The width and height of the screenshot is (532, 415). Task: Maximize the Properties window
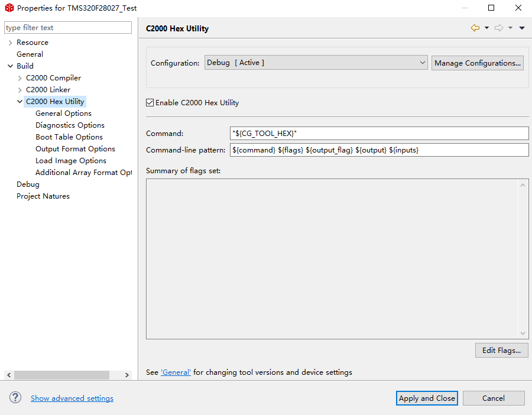491,8
